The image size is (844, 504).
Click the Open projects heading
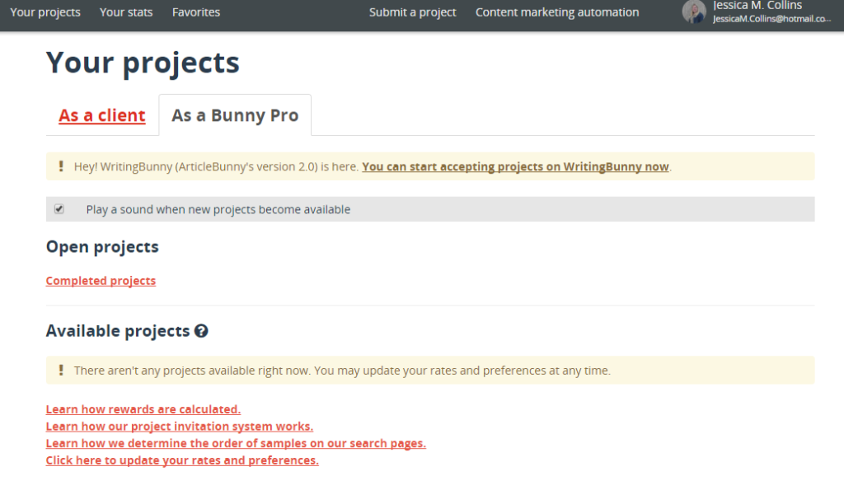(x=102, y=247)
